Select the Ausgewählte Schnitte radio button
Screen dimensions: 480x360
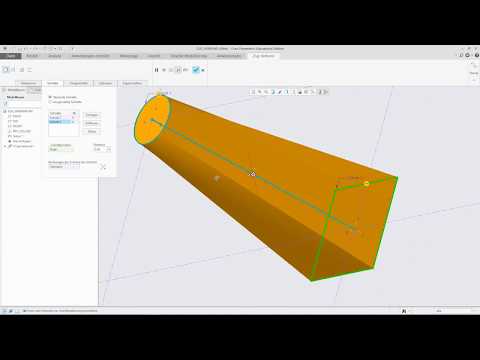point(50,102)
